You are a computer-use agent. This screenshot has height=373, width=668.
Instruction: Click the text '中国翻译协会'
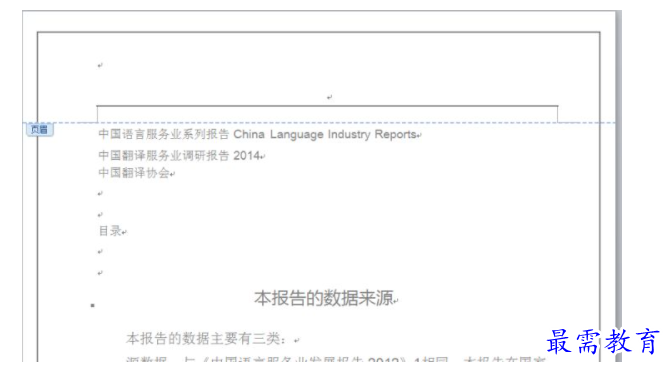(x=134, y=172)
